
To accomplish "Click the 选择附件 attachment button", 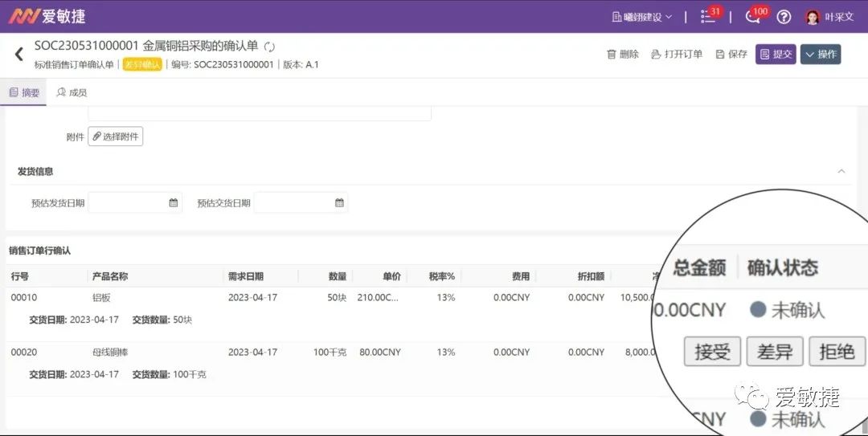I will (x=116, y=137).
